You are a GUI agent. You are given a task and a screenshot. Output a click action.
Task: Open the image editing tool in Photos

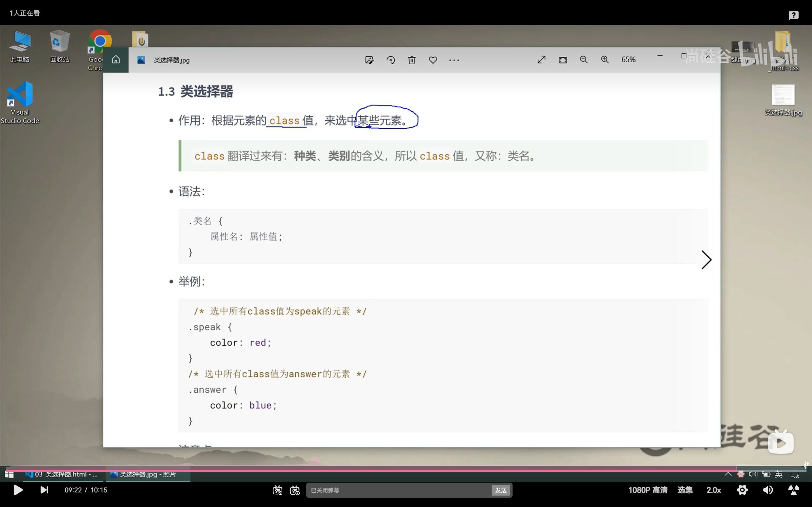[369, 60]
